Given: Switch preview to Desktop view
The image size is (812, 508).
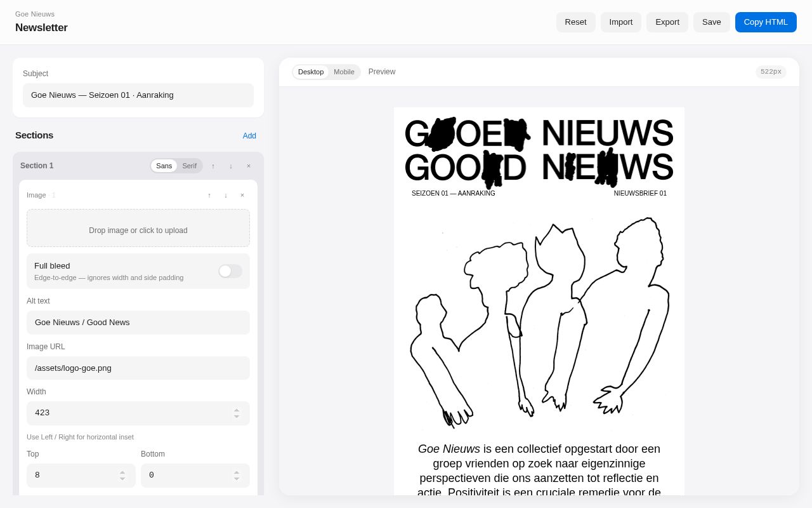Looking at the screenshot, I should click(311, 72).
